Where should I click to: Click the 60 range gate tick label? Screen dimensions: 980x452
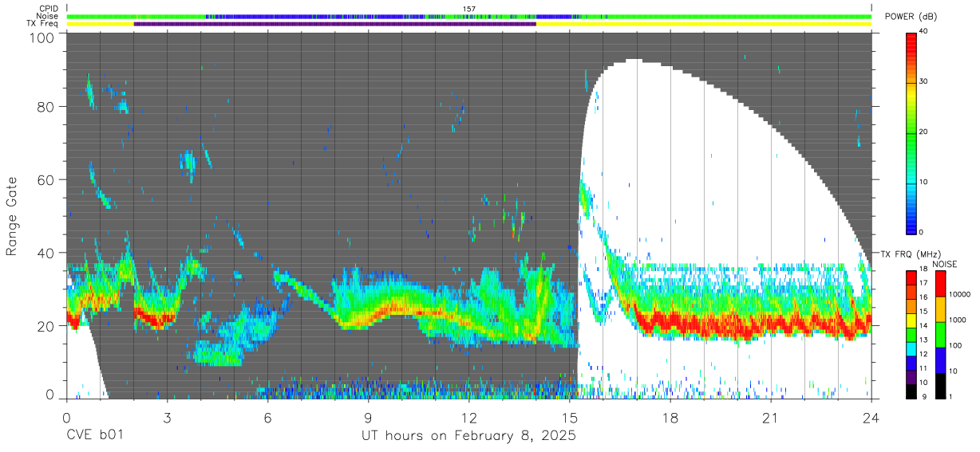point(45,180)
